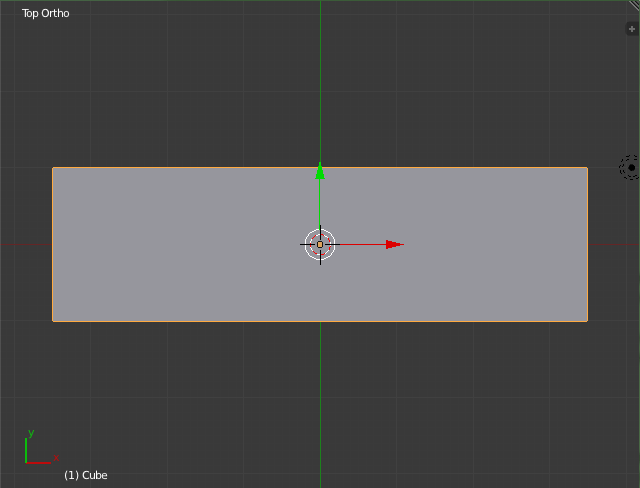Select the right edge of the cube
This screenshot has height=488, width=640.
[x=587, y=244]
